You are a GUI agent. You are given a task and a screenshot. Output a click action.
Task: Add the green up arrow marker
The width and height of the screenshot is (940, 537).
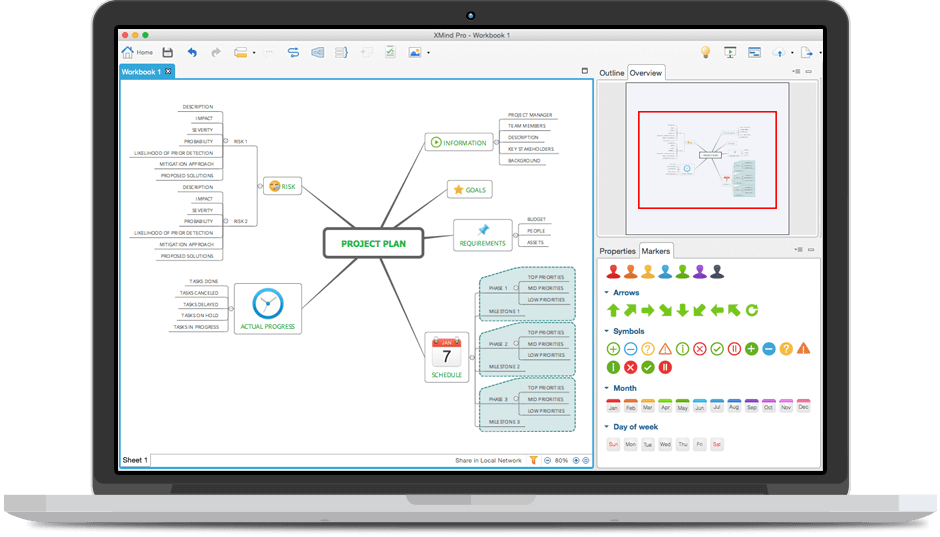coord(613,310)
